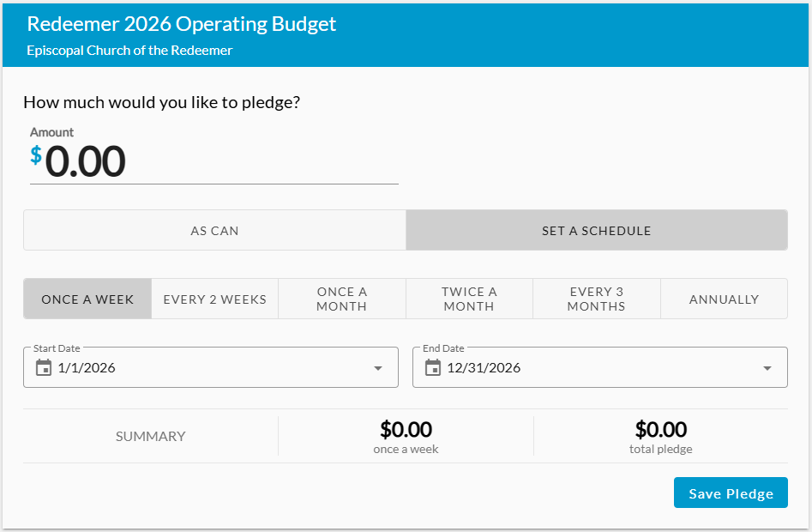Image resolution: width=812 pixels, height=532 pixels.
Task: Choose the ONCE A WEEK frequency
Action: pyautogui.click(x=87, y=299)
